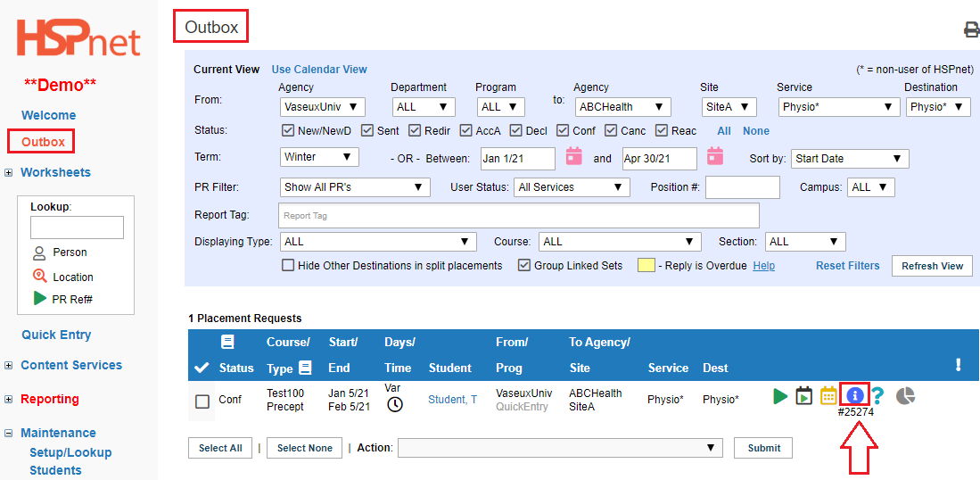Viewport: 980px width, 480px height.
Task: Open the Site SiteA dropdown
Action: 729,107
